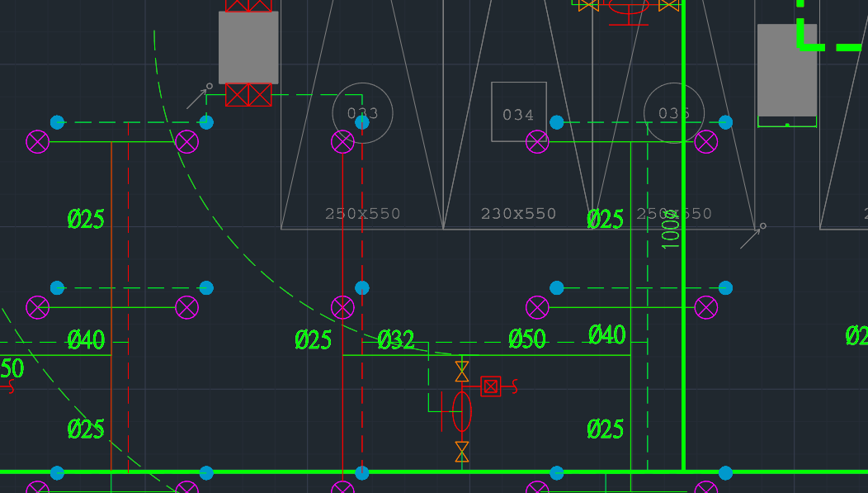The width and height of the screenshot is (868, 493).
Task: Select the blue junction dot near room 035
Action: pyautogui.click(x=725, y=122)
